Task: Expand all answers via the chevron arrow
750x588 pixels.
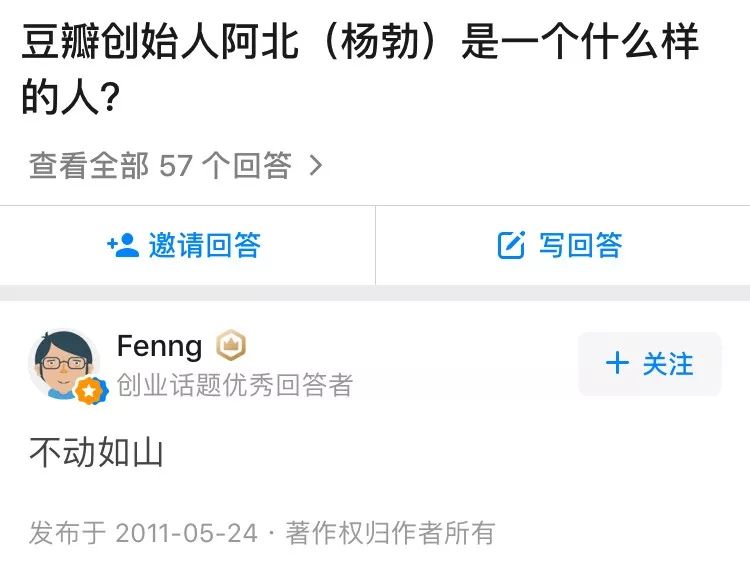Action: coord(316,165)
